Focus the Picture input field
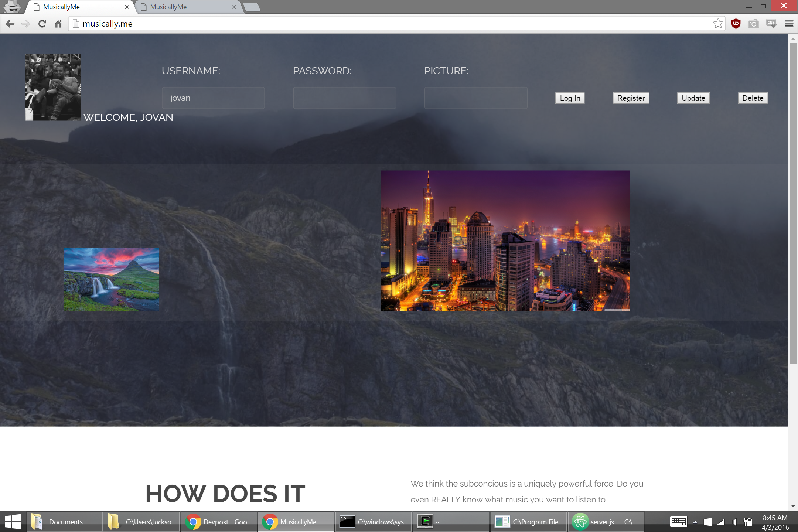This screenshot has width=798, height=532. coord(475,98)
